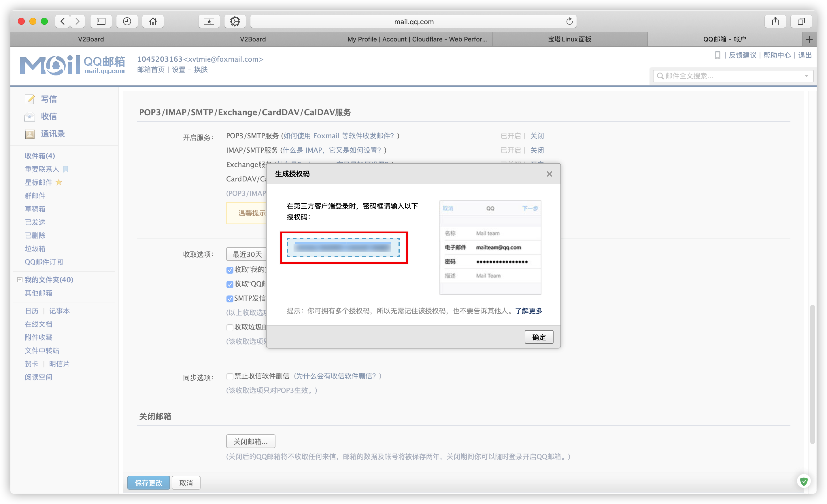Click the bookmark flag beside 重要联系人
Image resolution: width=827 pixels, height=504 pixels.
tap(66, 169)
